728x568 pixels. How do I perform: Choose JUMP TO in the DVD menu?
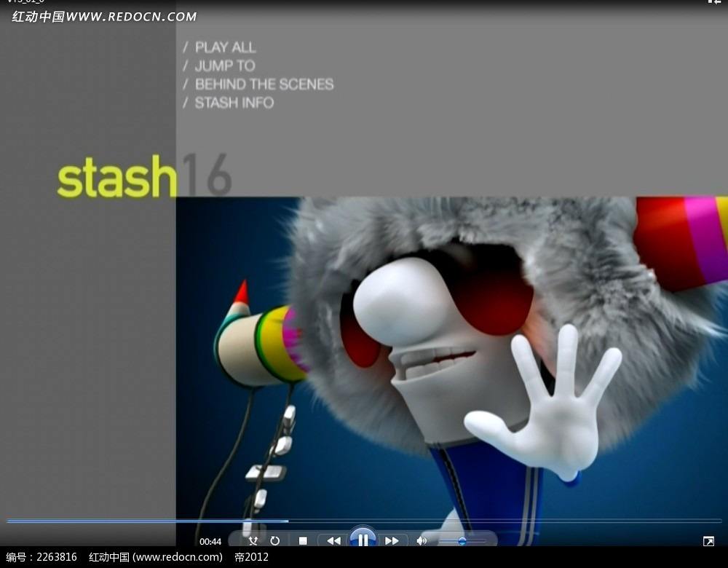(225, 66)
